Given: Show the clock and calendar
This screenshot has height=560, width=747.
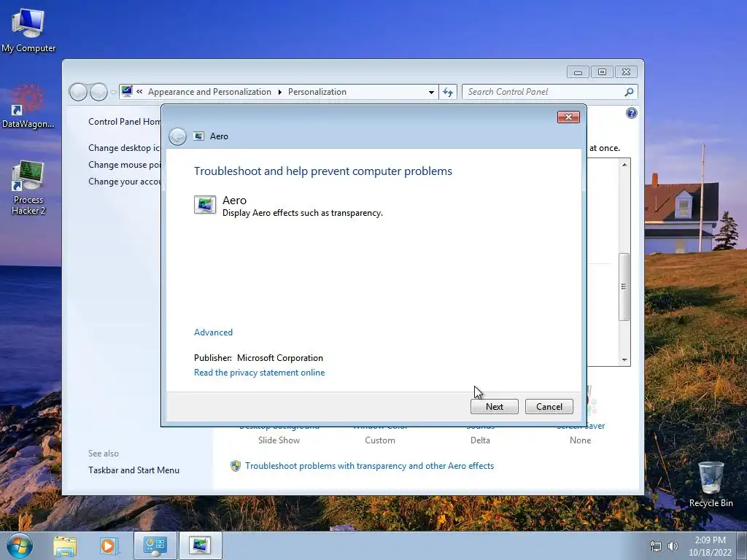Looking at the screenshot, I should pyautogui.click(x=710, y=546).
